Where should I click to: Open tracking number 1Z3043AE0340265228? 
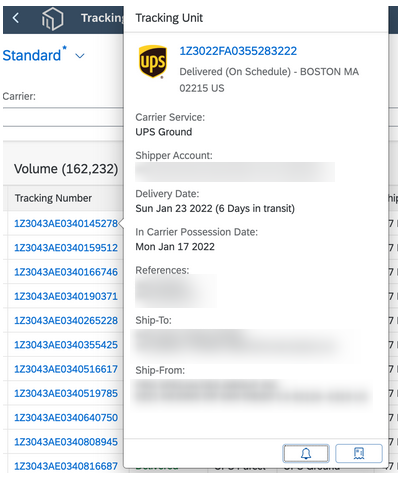[66, 321]
